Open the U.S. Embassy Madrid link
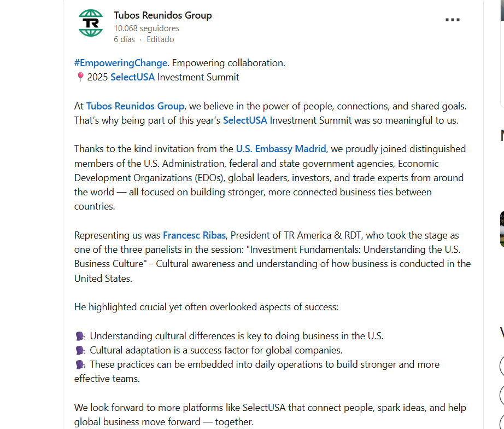 tap(281, 149)
